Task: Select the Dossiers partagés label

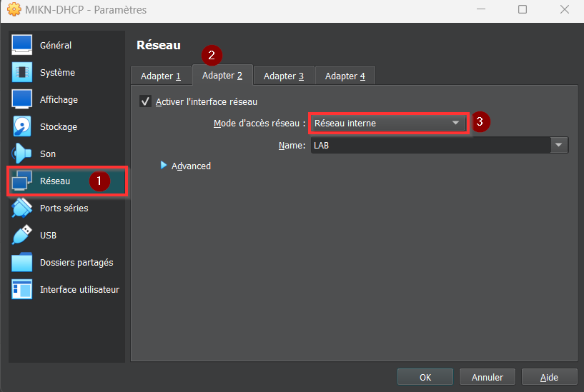Action: (x=76, y=263)
